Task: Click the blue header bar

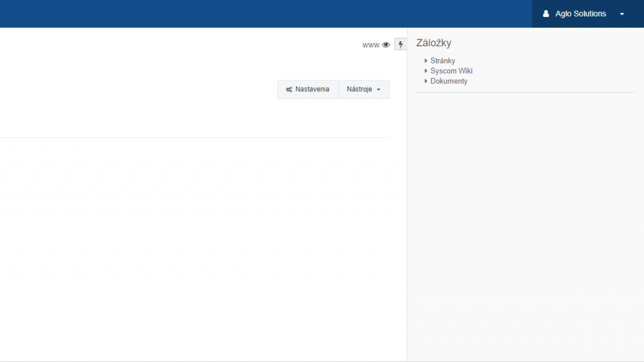Action: 252,14
